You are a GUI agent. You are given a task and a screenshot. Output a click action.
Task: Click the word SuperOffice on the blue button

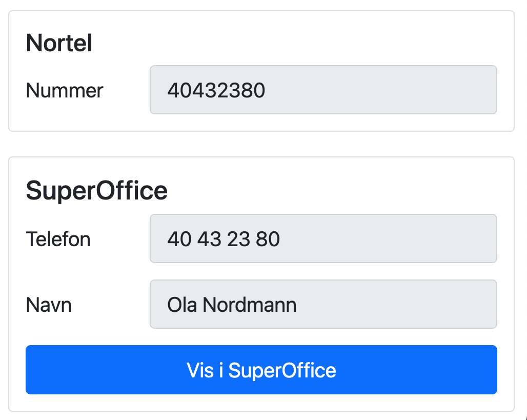(x=282, y=370)
